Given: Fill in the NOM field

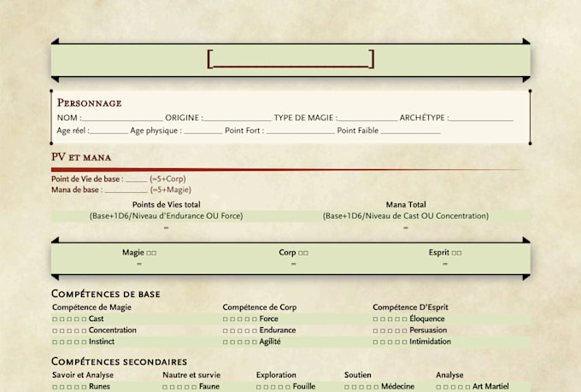Looking at the screenshot, I should click(122, 118).
